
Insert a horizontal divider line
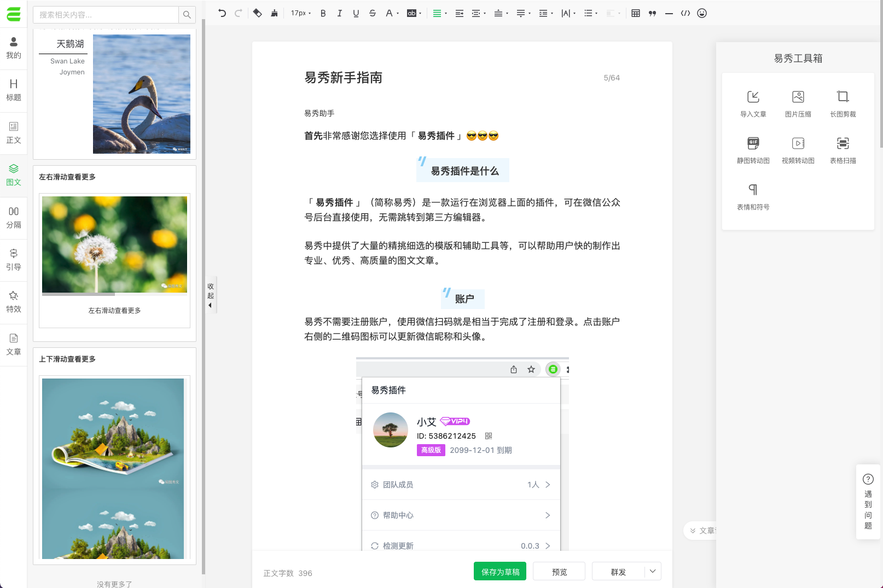[x=669, y=13]
